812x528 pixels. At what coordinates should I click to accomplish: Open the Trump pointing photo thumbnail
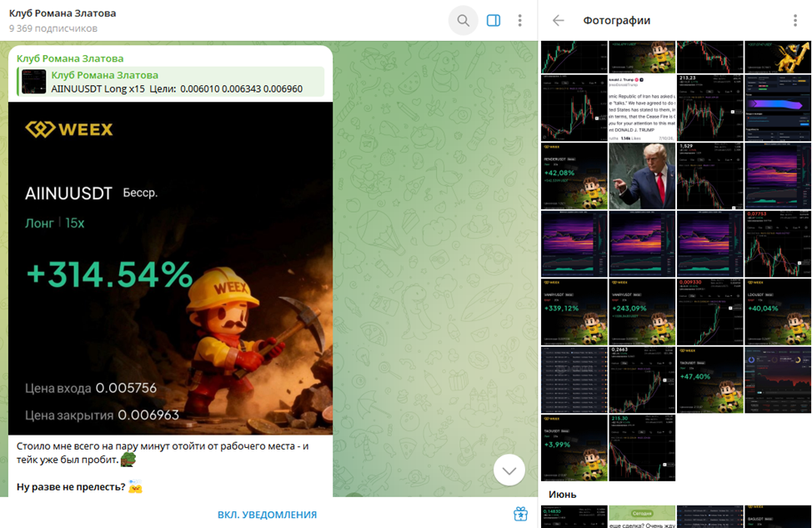pyautogui.click(x=642, y=176)
